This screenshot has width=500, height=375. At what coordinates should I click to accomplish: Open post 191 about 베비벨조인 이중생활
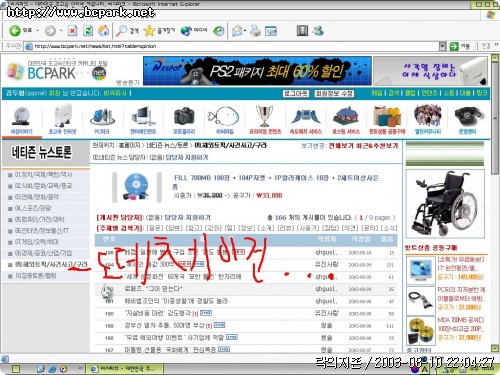click(x=176, y=301)
